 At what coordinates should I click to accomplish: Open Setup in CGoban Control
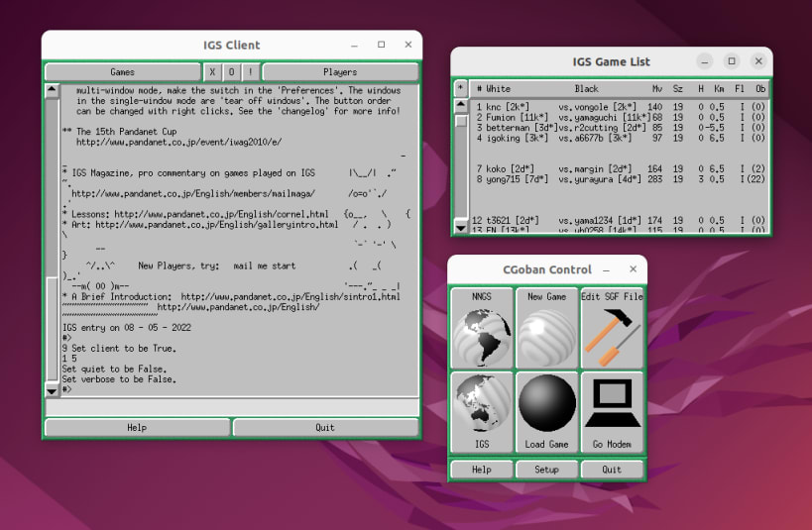546,470
